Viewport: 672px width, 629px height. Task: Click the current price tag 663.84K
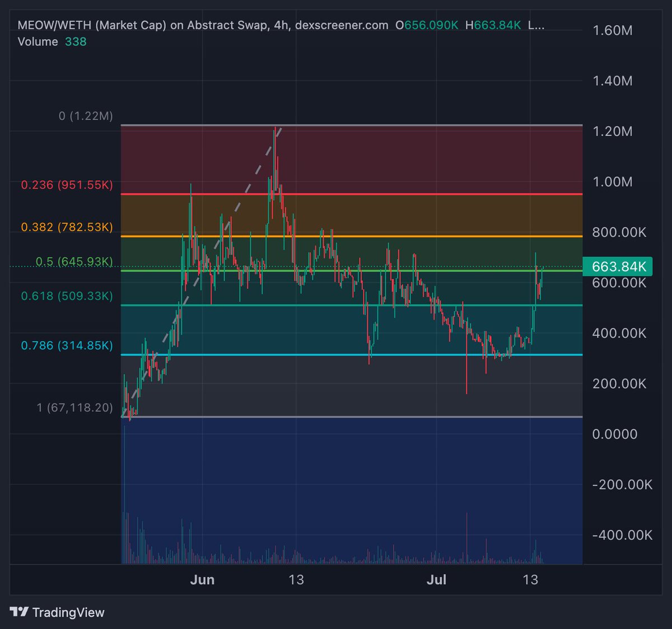click(618, 266)
